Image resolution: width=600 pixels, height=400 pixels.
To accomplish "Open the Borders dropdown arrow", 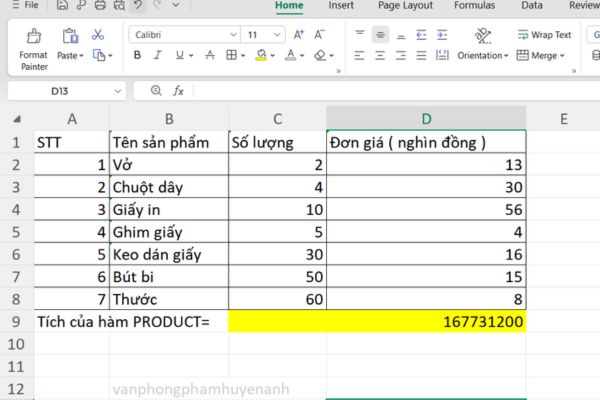I will tap(243, 56).
